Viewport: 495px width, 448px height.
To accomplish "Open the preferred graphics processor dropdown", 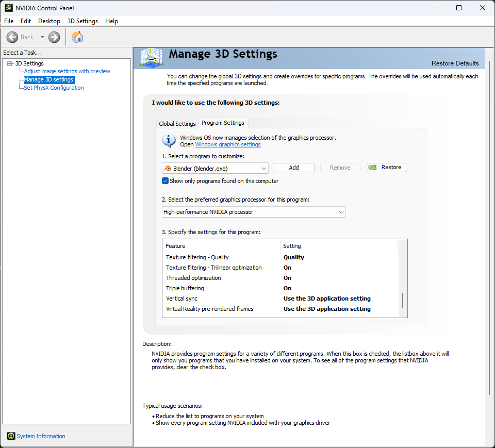I will [x=254, y=212].
